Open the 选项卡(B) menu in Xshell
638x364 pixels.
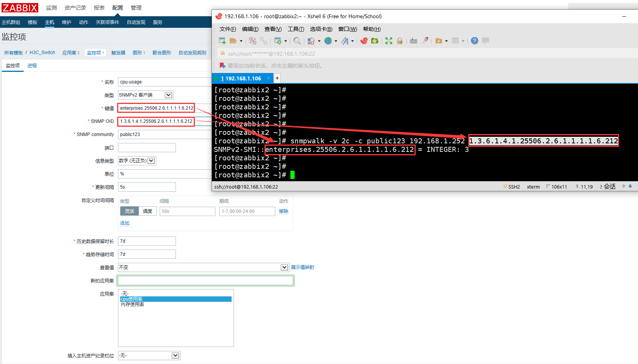(x=321, y=29)
